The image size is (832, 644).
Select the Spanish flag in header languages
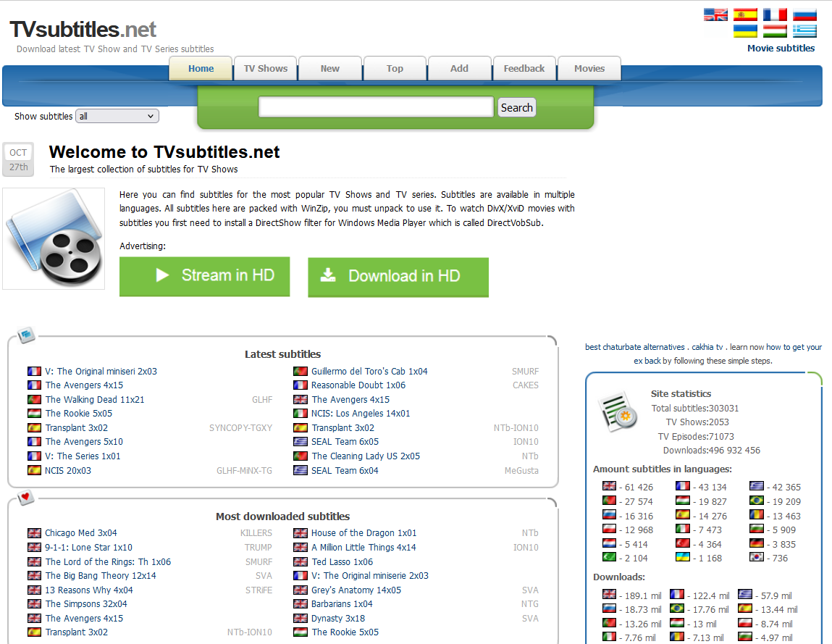[x=745, y=15]
